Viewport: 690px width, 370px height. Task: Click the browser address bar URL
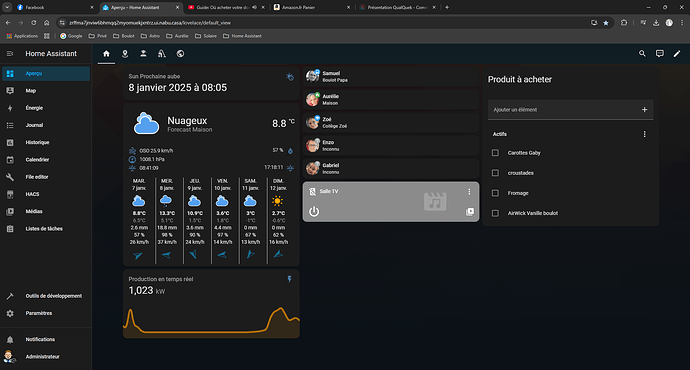click(150, 23)
